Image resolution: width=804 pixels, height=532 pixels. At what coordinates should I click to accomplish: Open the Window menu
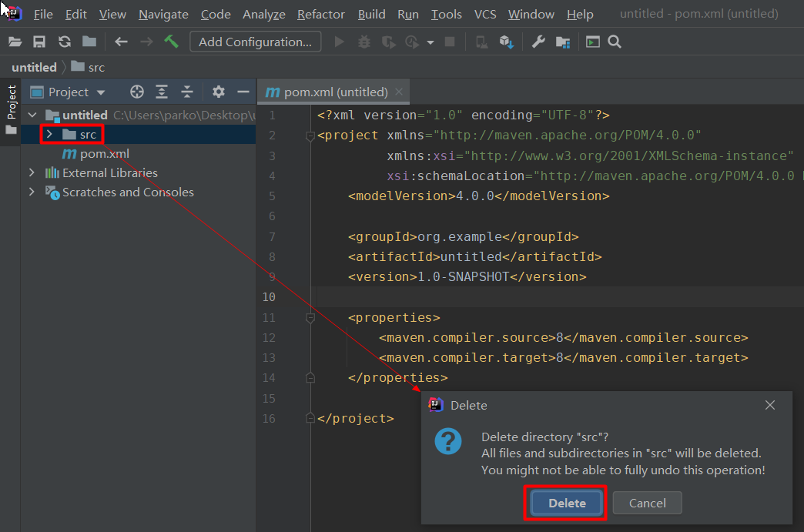tap(531, 15)
